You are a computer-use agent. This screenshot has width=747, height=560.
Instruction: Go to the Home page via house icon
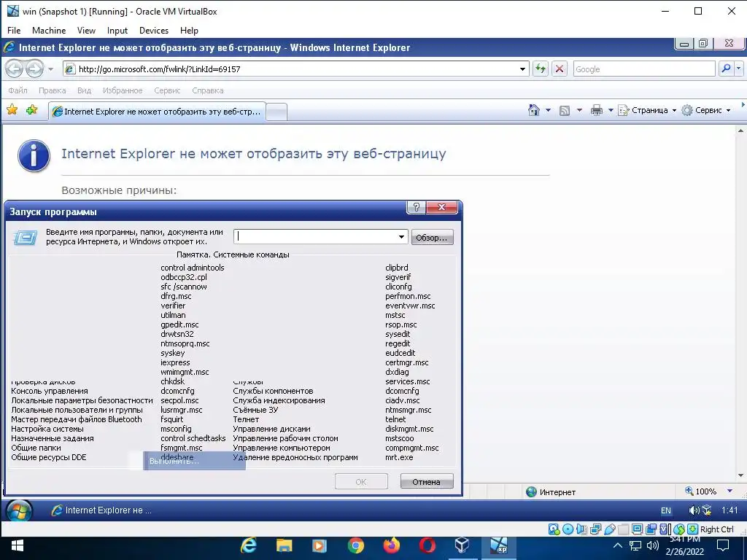(533, 111)
